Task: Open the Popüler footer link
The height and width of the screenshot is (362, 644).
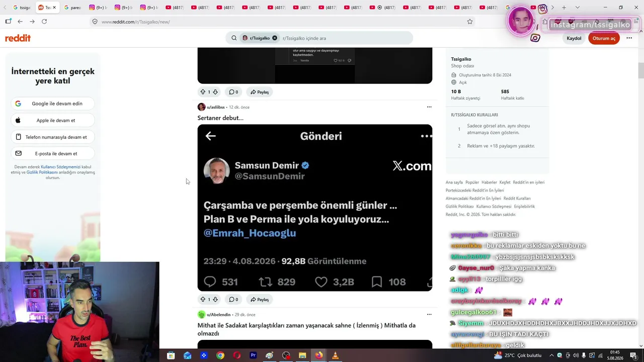Action: coord(472,183)
